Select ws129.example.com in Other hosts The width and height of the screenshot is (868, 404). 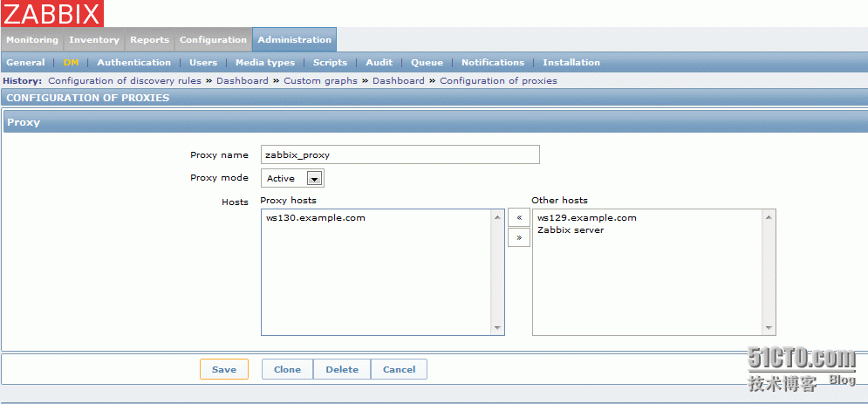[587, 218]
